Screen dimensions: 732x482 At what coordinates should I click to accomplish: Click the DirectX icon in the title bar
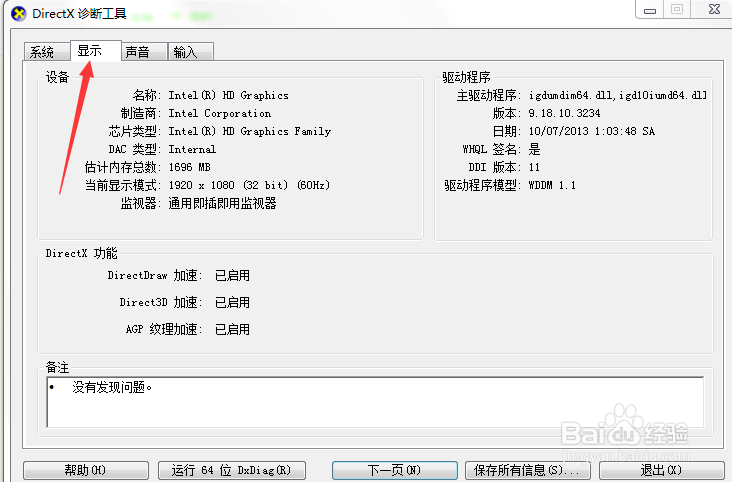point(19,14)
